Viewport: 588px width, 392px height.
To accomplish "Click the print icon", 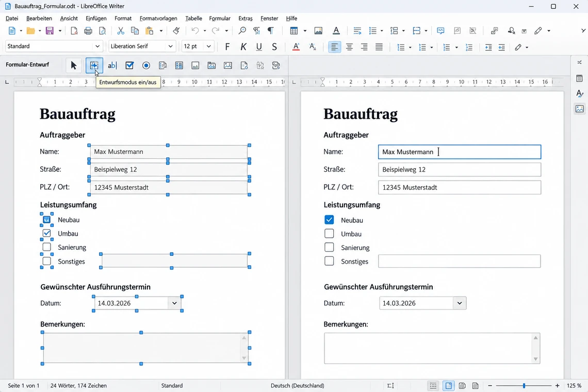I will (x=88, y=31).
